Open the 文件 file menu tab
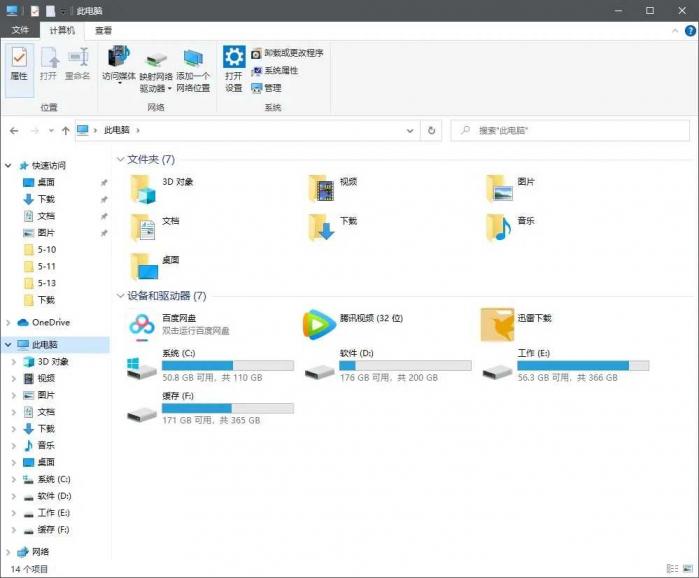The width and height of the screenshot is (699, 578). point(20,30)
